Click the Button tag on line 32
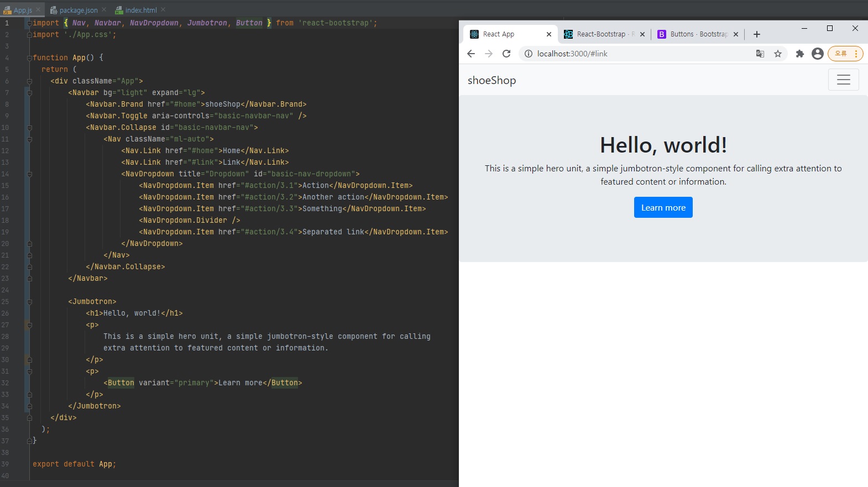Viewport: 868px width, 487px height. [121, 383]
